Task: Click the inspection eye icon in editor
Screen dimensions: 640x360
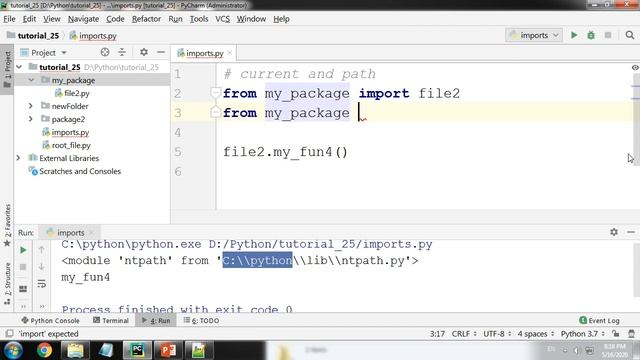Action: 635,67
